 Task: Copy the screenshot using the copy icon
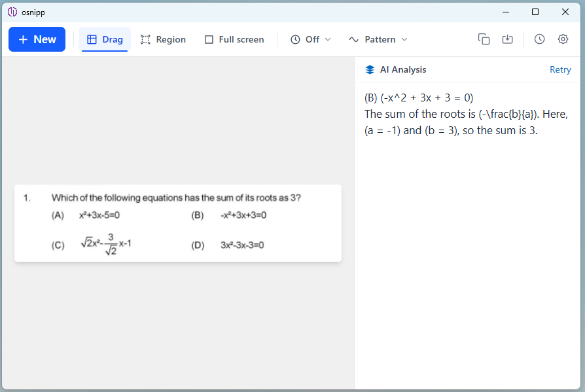pos(484,39)
